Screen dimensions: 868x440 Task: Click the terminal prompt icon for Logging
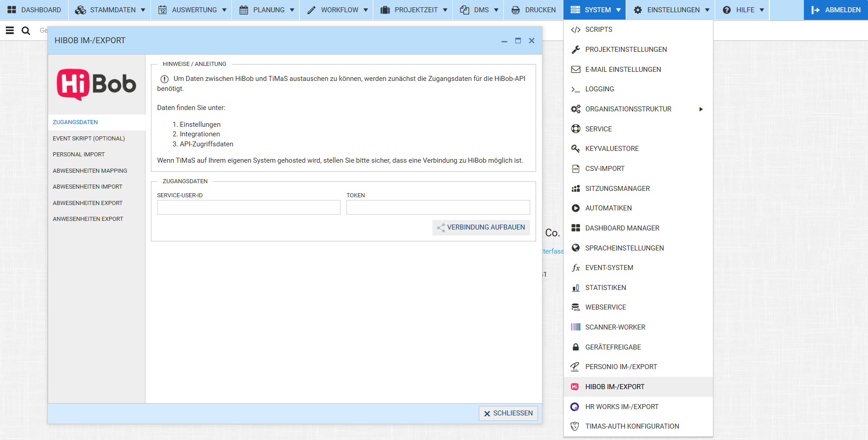coord(576,89)
